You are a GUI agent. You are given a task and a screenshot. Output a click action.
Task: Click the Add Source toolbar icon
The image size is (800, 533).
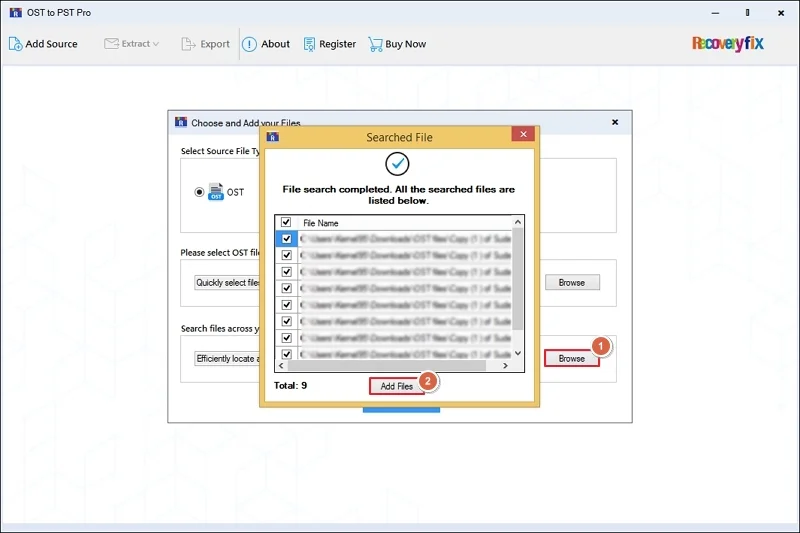[x=16, y=44]
